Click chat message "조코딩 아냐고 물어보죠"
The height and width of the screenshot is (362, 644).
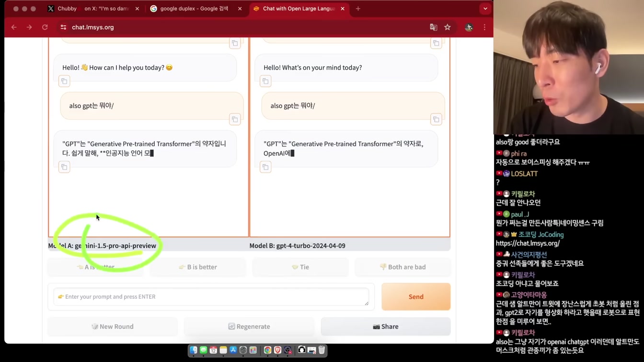click(x=527, y=283)
